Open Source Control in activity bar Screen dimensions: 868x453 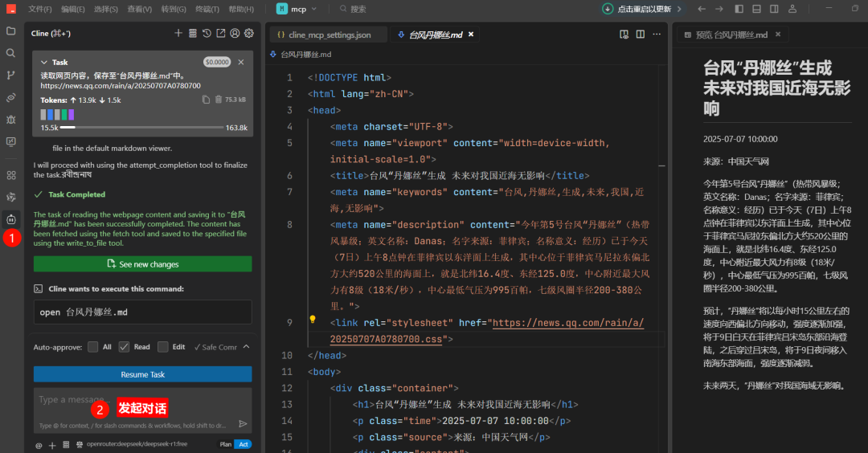(x=11, y=75)
